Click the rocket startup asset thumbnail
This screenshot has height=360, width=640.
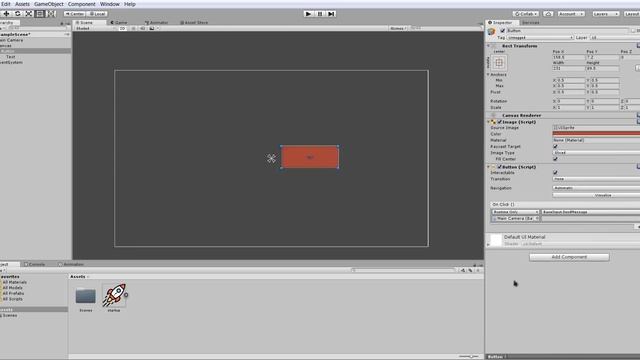click(114, 295)
